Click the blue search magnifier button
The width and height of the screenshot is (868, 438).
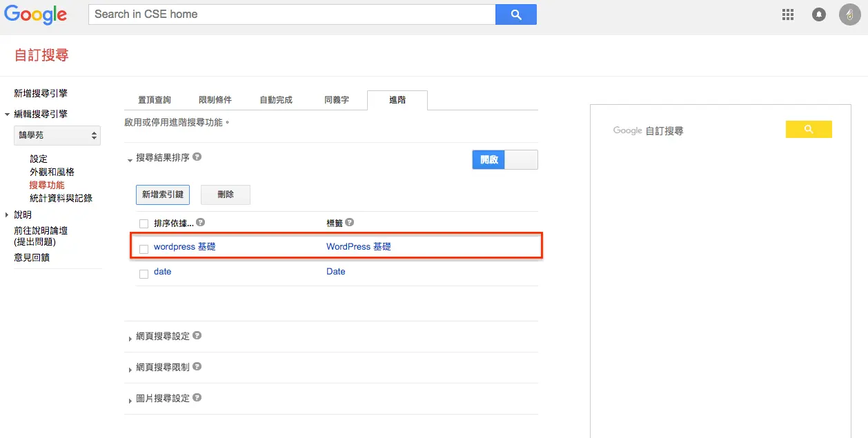[516, 14]
